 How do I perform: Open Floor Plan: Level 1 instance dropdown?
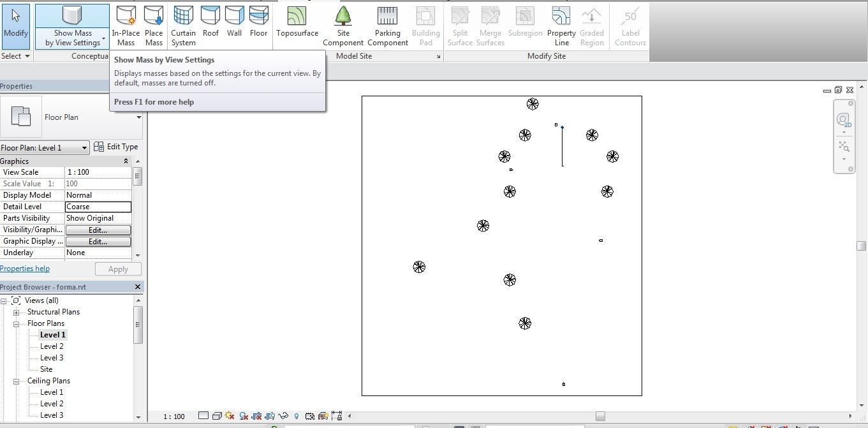(84, 148)
